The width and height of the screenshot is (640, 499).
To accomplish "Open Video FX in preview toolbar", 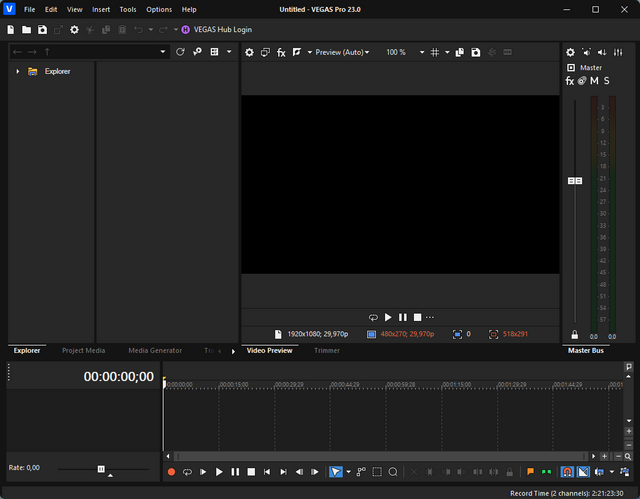I will [x=281, y=52].
